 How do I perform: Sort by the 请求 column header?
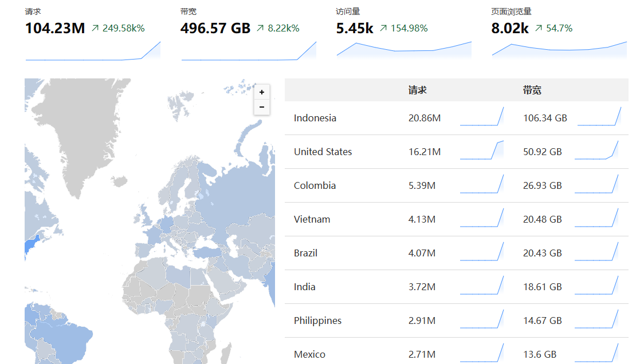[417, 90]
